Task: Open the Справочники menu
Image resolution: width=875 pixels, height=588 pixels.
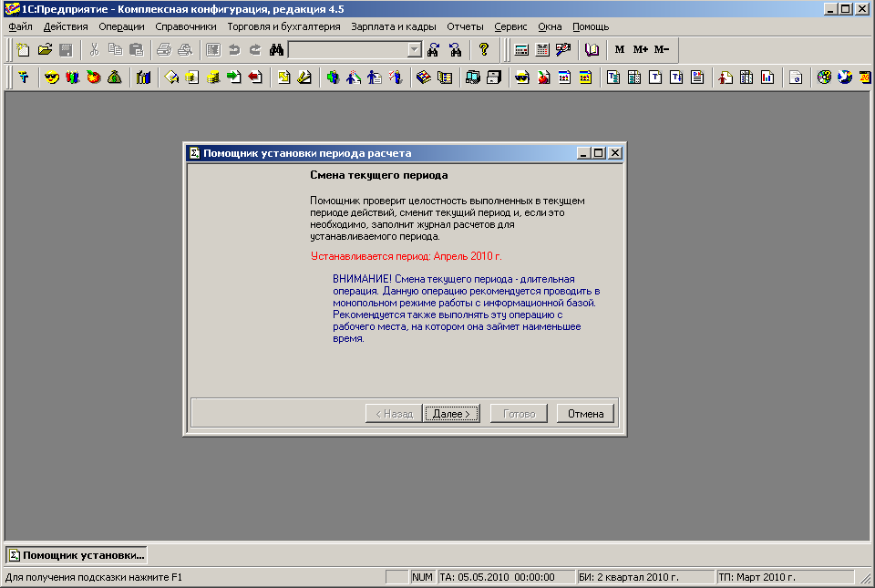Action: [x=186, y=26]
